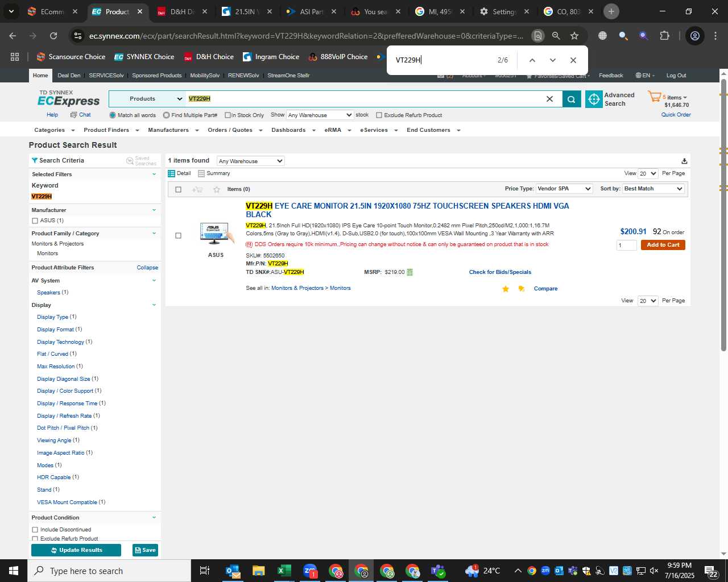
Task: Open Windows Start menu
Action: point(14,571)
